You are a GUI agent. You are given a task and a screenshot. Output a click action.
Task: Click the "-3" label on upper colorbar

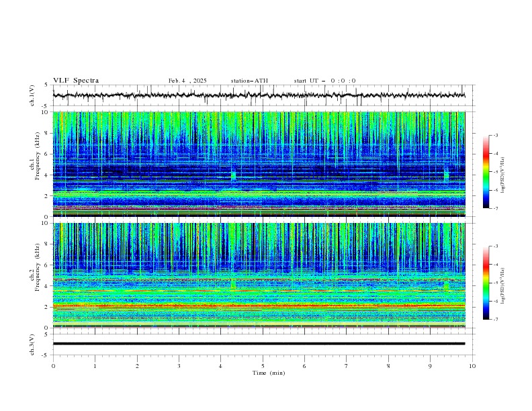click(495, 135)
